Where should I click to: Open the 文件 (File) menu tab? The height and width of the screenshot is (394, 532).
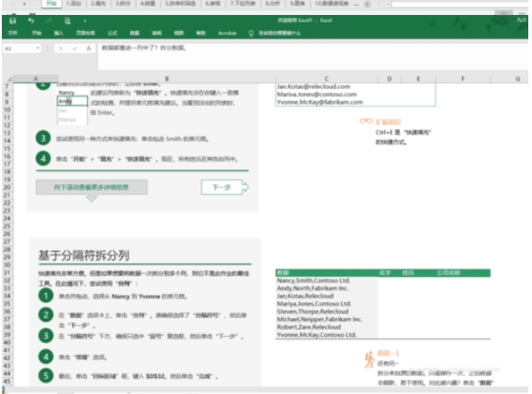[x=12, y=33]
